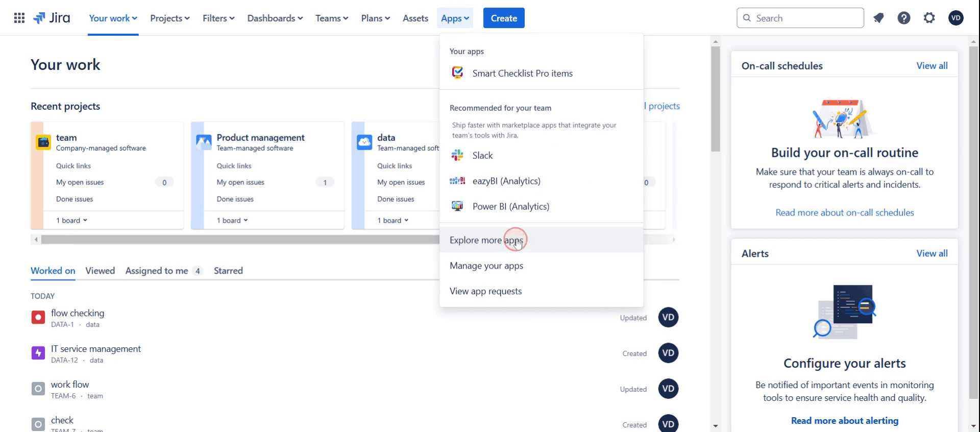Select Power BI (Analytics) app
This screenshot has height=432, width=980.
click(541, 206)
